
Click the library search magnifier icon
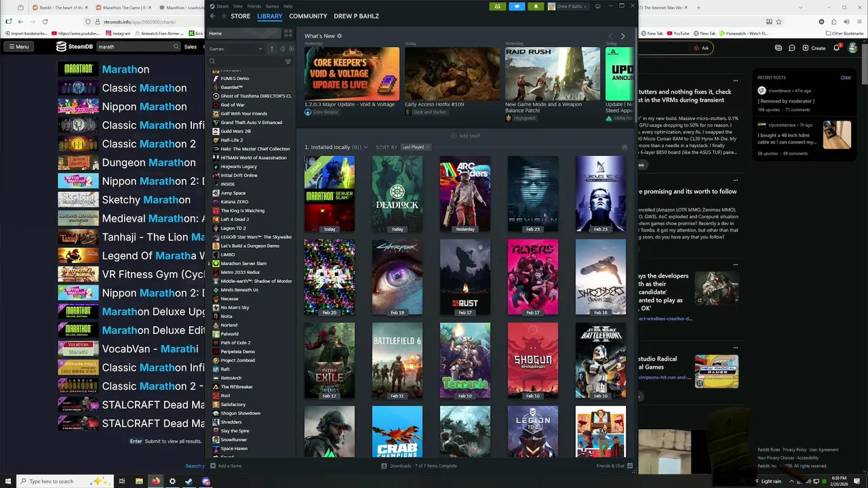pyautogui.click(x=212, y=62)
